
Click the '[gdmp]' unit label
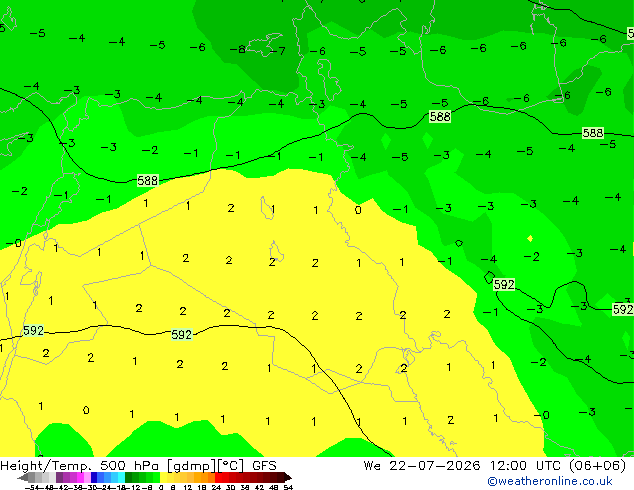192,466
